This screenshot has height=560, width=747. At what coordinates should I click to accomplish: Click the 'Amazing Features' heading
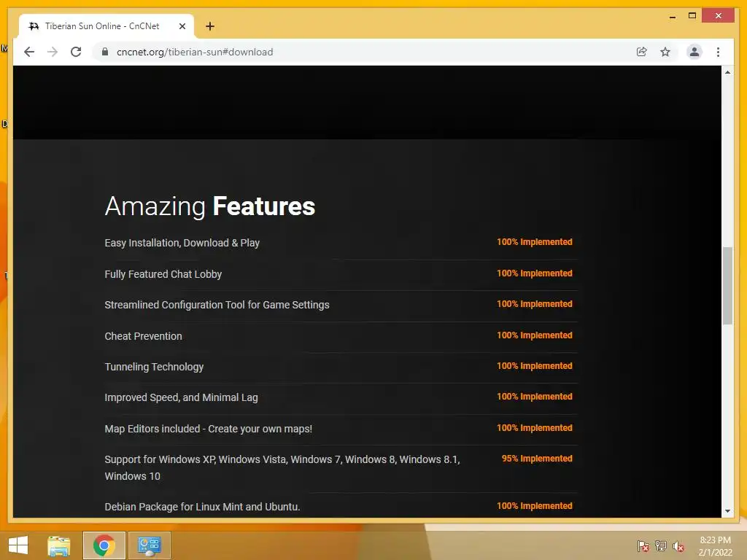pos(209,206)
